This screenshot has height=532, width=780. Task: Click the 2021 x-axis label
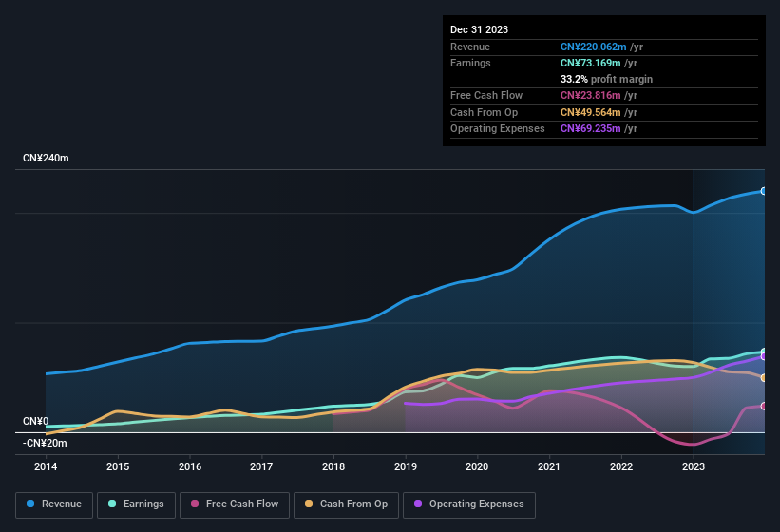549,466
